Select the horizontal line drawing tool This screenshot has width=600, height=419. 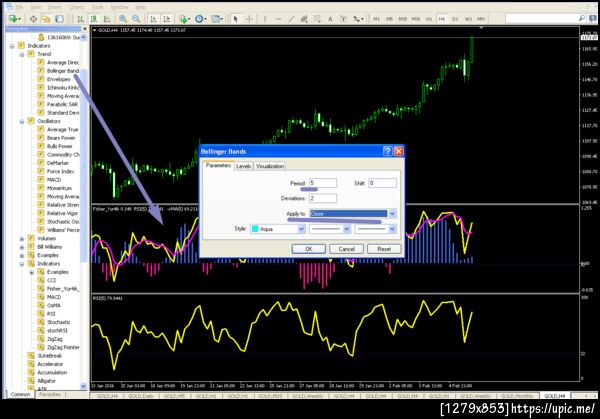(278, 19)
